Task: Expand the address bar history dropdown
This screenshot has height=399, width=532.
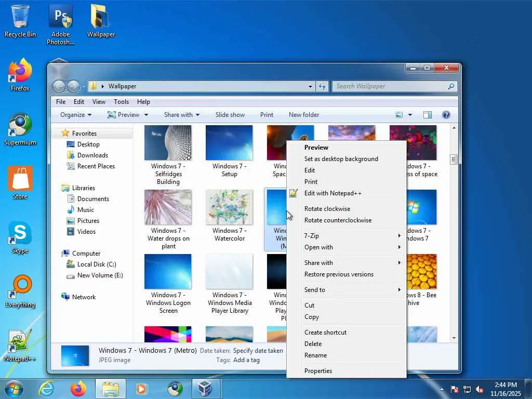Action: 310,87
